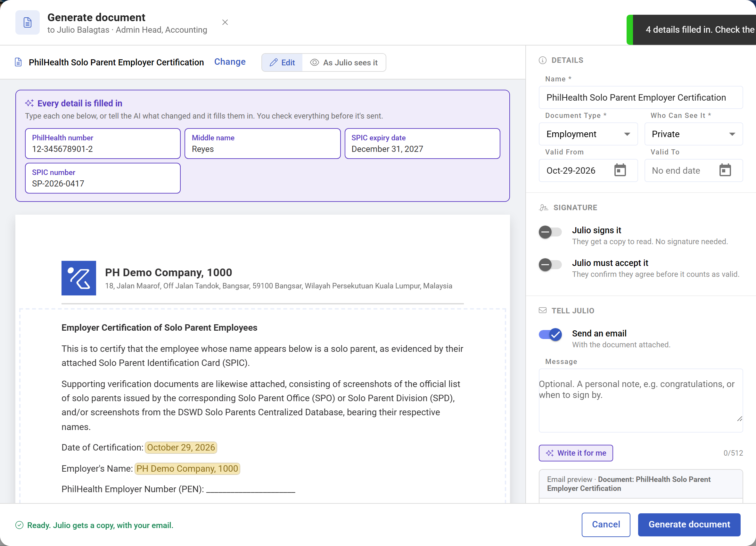The width and height of the screenshot is (756, 546).
Task: Click the document icon beside Generate document
Action: click(28, 22)
